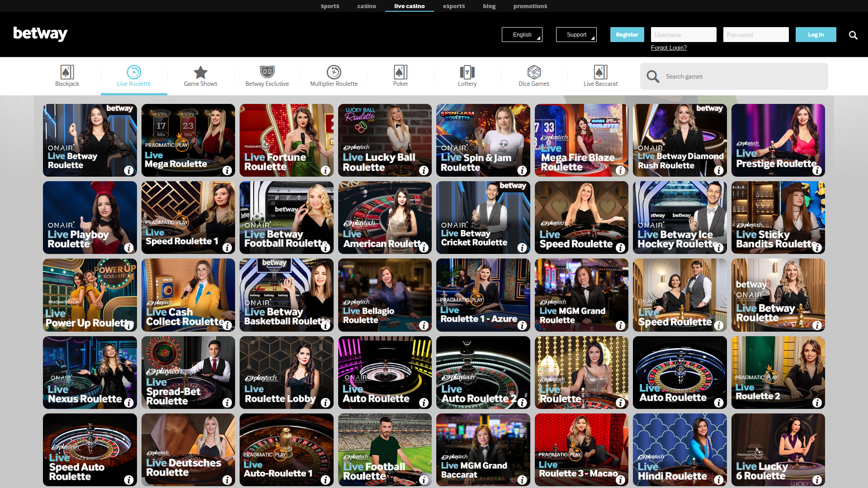This screenshot has width=868, height=488.
Task: Click the Register button
Action: tap(627, 35)
